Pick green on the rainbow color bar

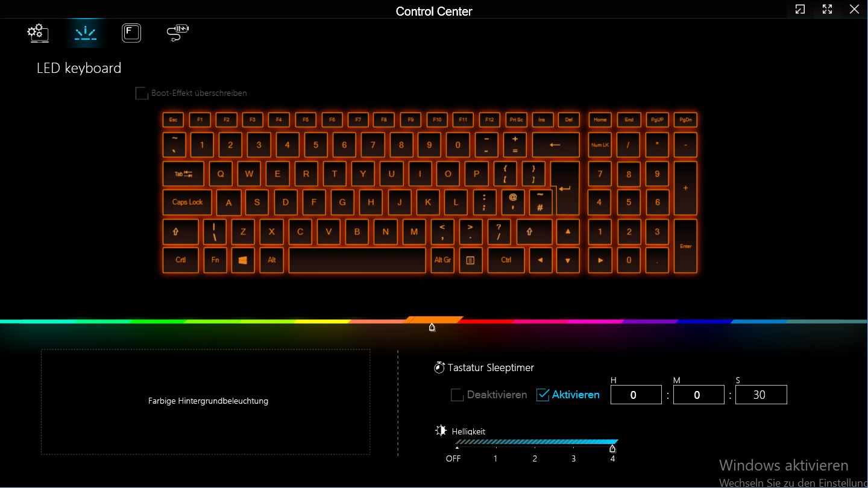tap(157, 322)
